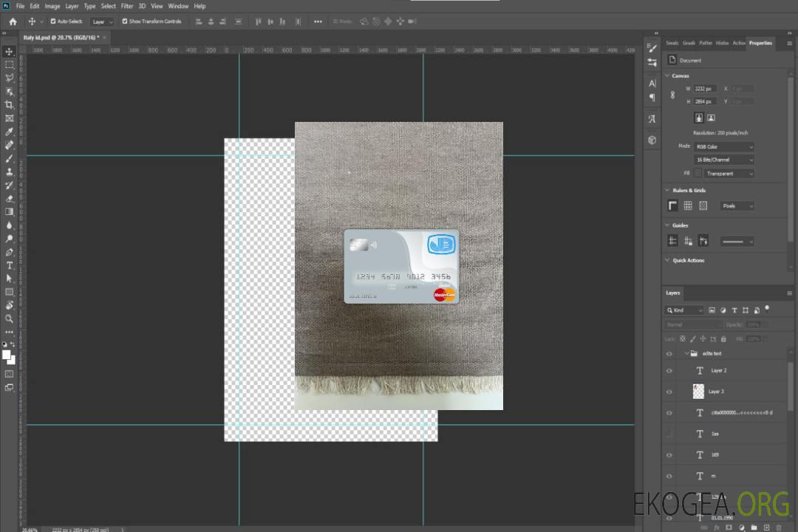The image size is (798, 532).
Task: Select the Zoom tool in toolbar
Action: point(9,318)
